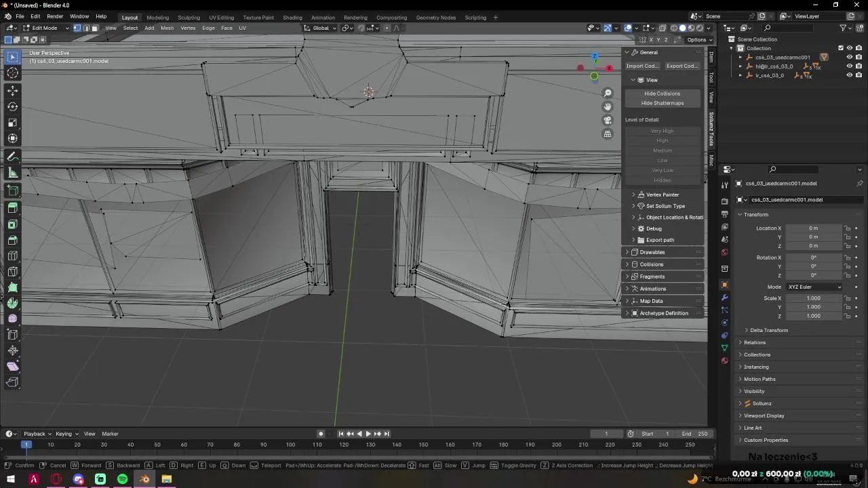Enable face select mode
The height and width of the screenshot is (488, 868).
point(94,28)
